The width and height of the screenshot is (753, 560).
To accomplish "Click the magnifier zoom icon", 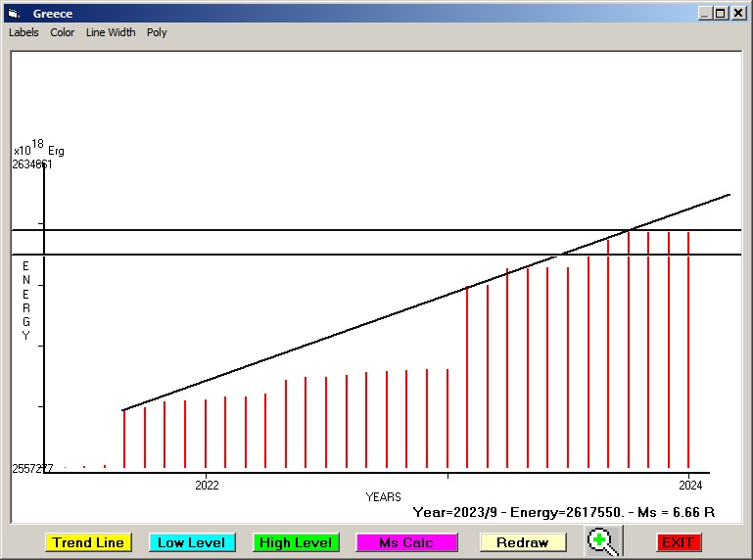I will point(603,541).
